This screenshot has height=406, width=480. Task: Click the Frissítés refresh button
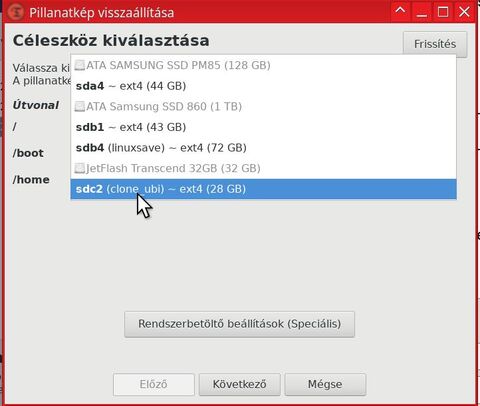pos(435,44)
